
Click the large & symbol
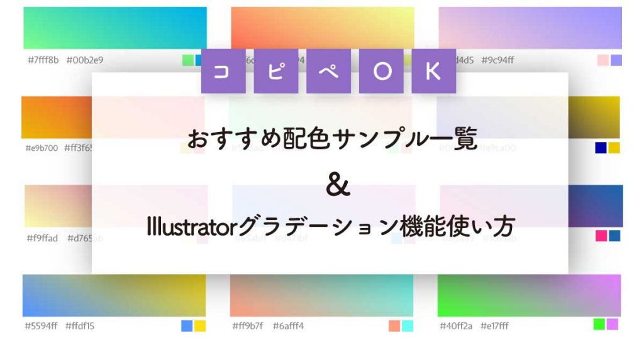click(338, 185)
